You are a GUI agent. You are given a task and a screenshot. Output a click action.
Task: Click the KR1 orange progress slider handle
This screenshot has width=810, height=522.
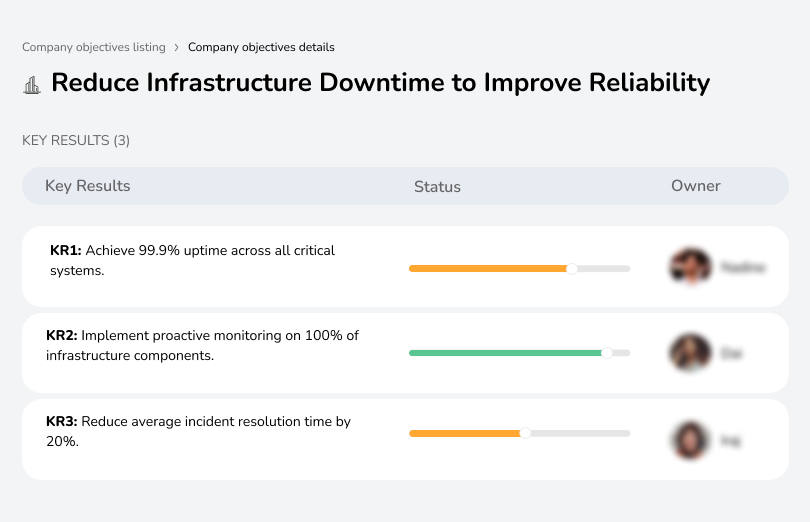(571, 269)
